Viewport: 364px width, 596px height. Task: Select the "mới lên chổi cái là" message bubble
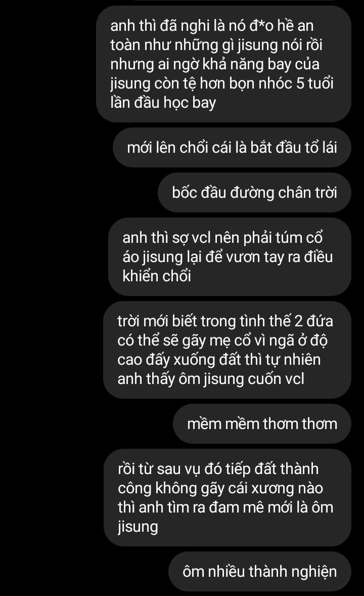(232, 147)
